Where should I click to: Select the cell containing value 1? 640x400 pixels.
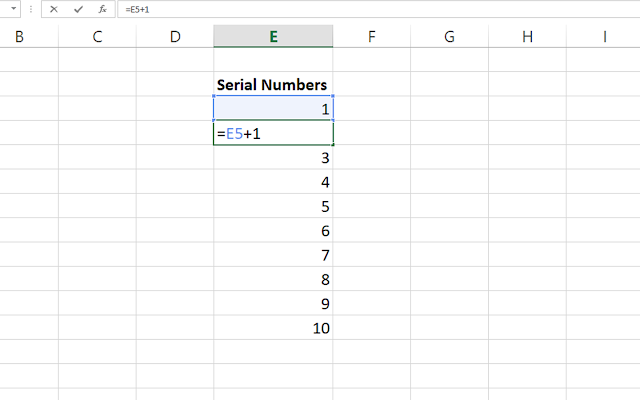click(x=273, y=109)
